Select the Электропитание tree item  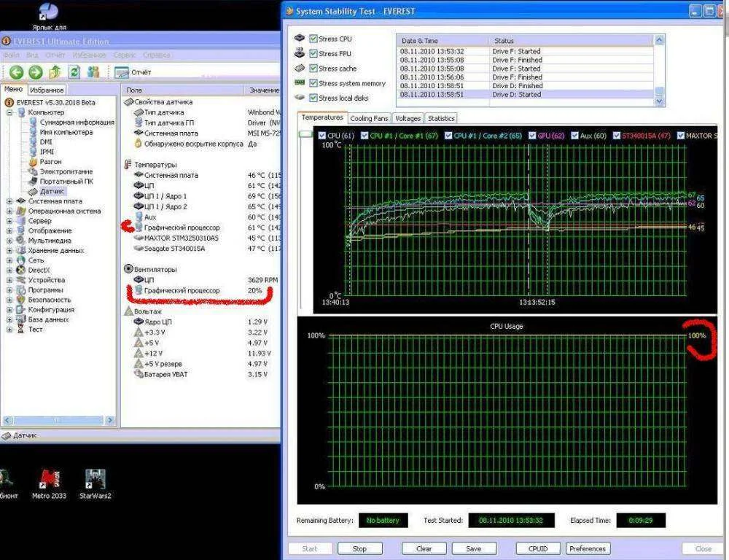click(x=66, y=171)
